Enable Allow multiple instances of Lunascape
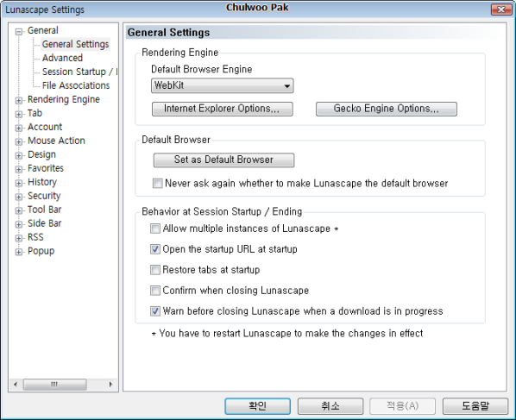This screenshot has height=420, width=516. point(155,229)
